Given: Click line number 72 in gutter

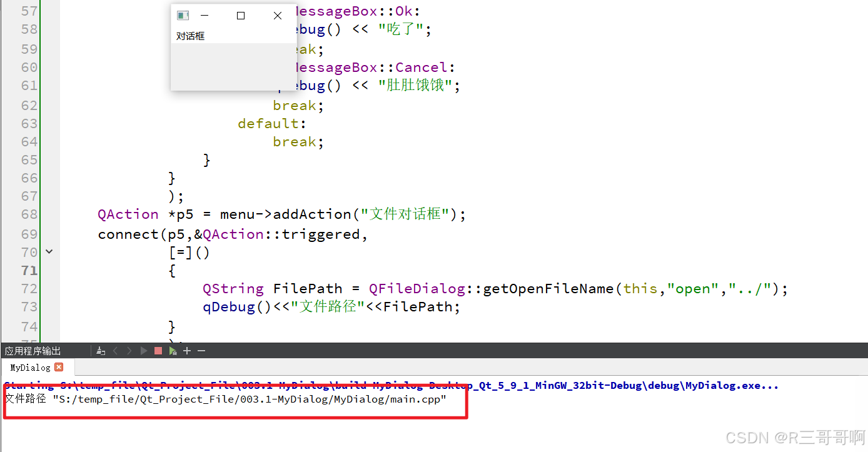Looking at the screenshot, I should coord(29,289).
